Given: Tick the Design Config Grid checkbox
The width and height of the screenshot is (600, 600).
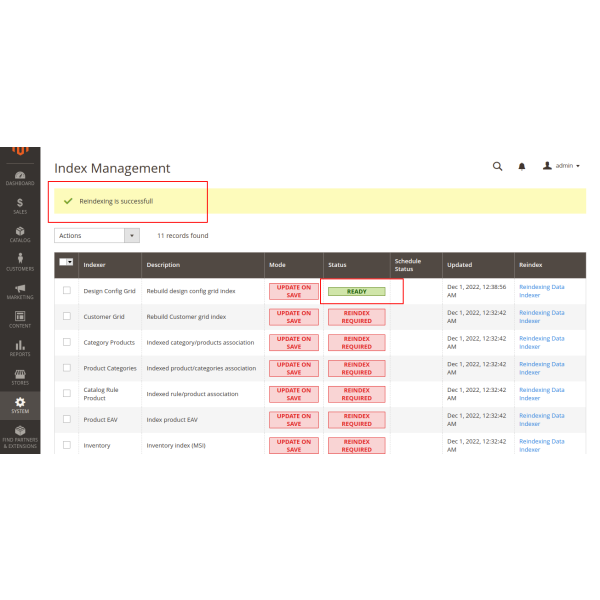Looking at the screenshot, I should 67,291.
